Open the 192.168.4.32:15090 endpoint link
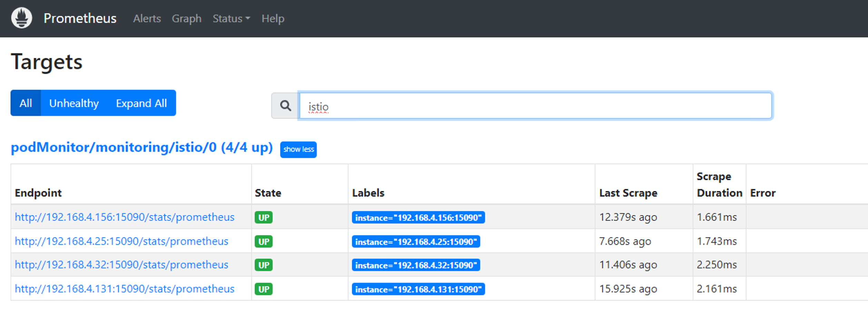 click(121, 265)
